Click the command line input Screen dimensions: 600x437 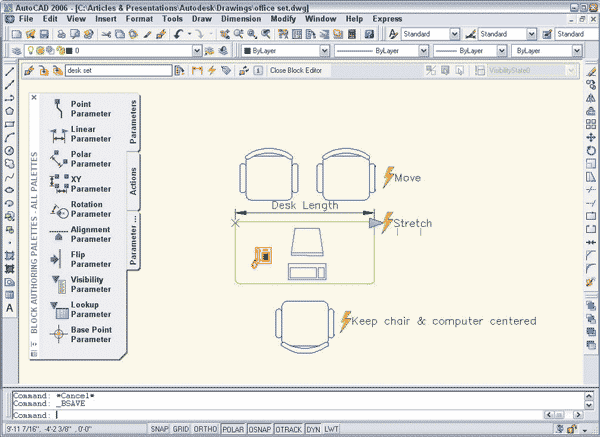click(x=277, y=415)
